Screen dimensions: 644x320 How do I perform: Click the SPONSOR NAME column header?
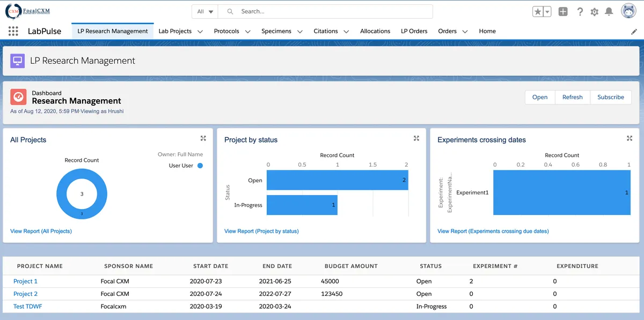(128, 266)
